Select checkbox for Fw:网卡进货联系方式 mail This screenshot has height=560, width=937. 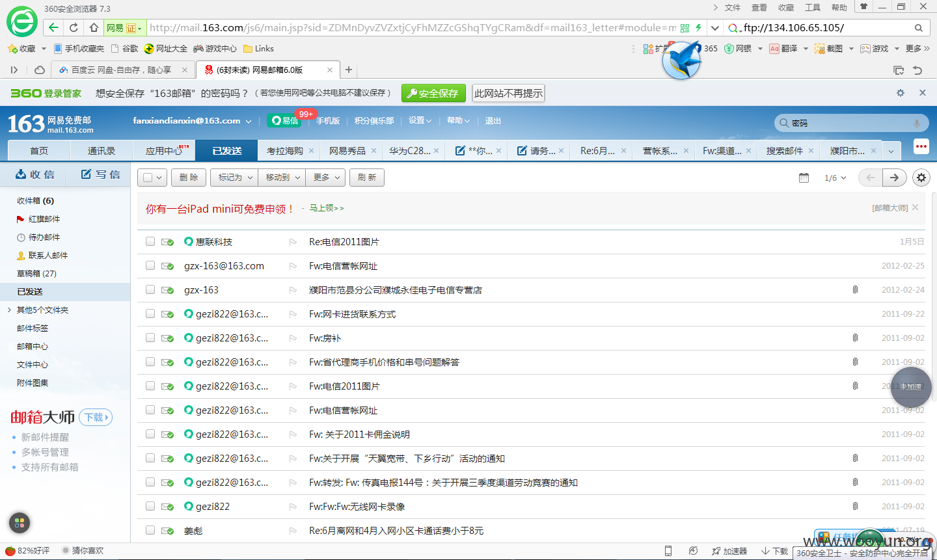click(150, 313)
